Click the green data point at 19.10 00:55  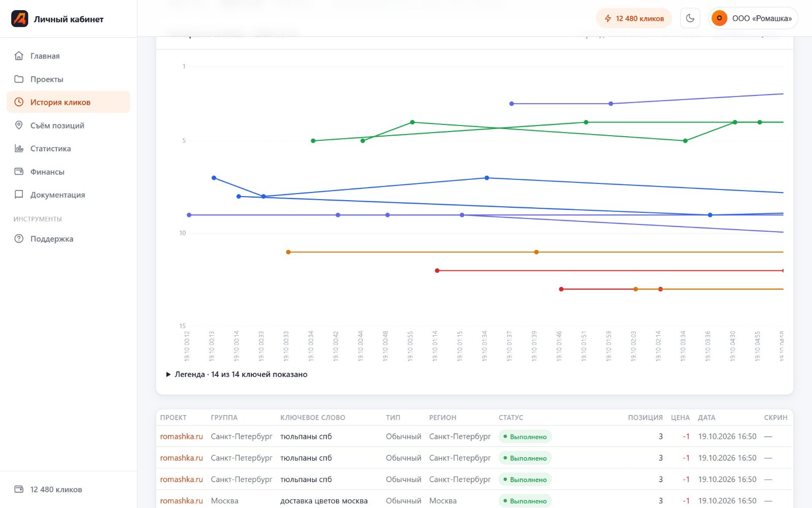(412, 122)
